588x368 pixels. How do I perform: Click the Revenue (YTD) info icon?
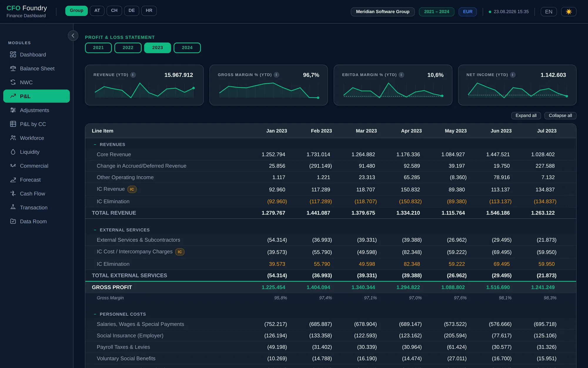click(x=133, y=75)
